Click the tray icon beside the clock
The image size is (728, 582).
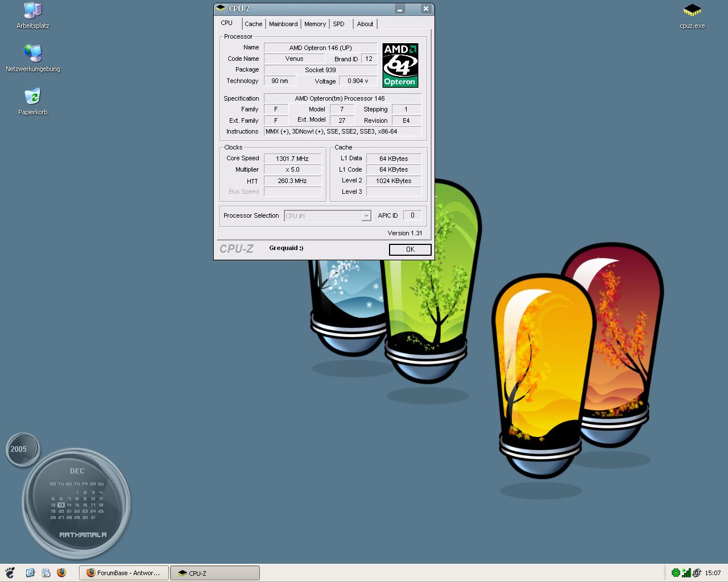pyautogui.click(x=697, y=573)
